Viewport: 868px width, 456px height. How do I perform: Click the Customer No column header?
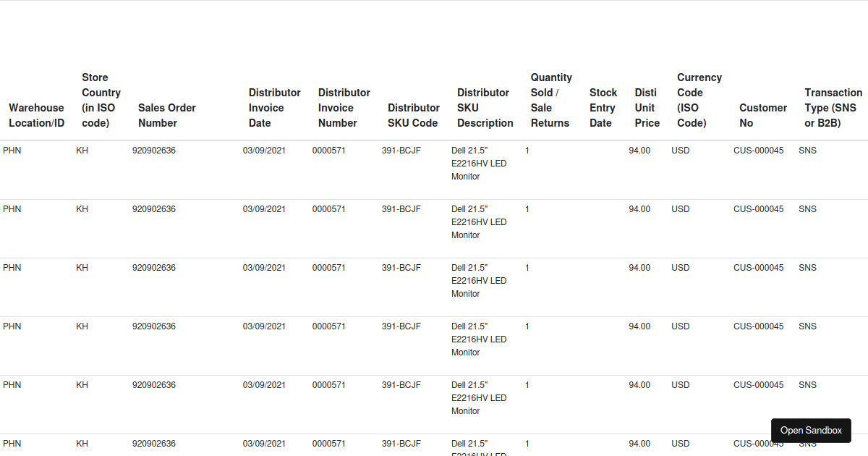(x=763, y=115)
